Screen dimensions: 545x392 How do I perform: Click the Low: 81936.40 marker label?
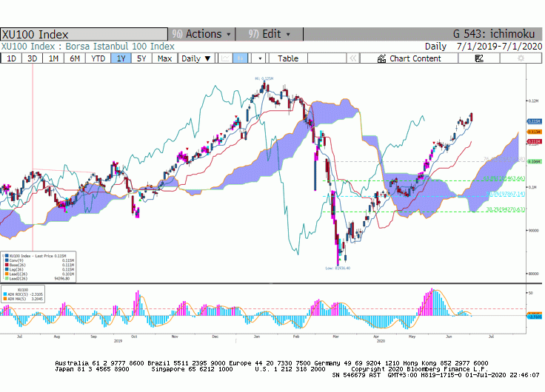pos(338,268)
